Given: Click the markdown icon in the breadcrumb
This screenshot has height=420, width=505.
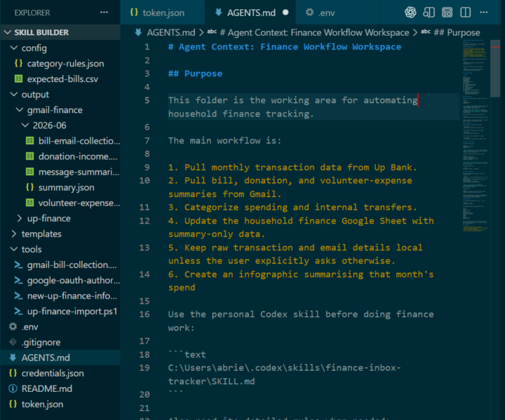Looking at the screenshot, I should 138,32.
